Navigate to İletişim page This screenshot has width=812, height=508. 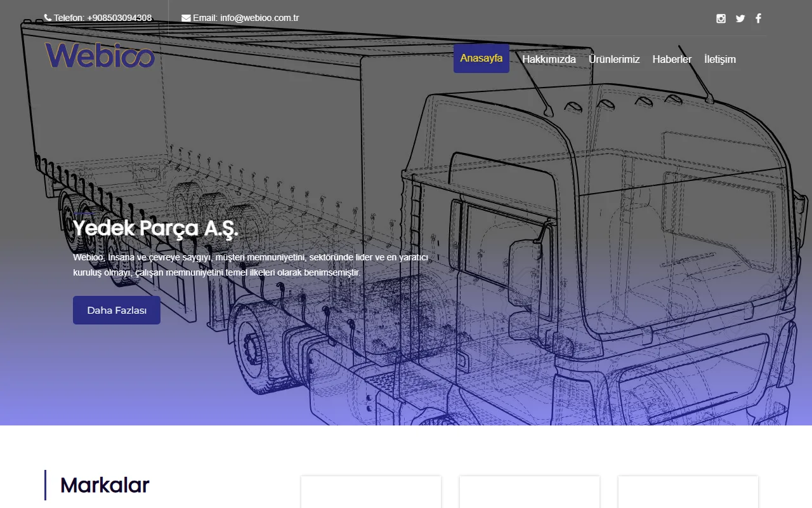click(x=720, y=59)
